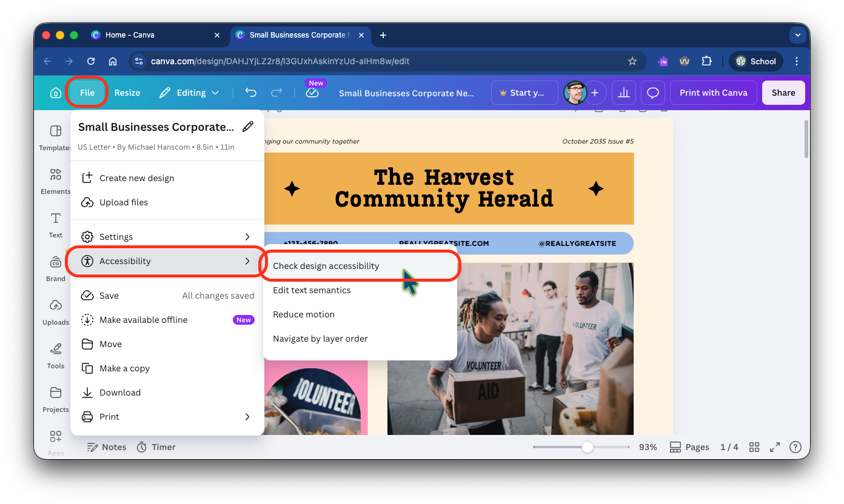This screenshot has height=504, width=844.
Task: Open the File menu
Action: 87,93
